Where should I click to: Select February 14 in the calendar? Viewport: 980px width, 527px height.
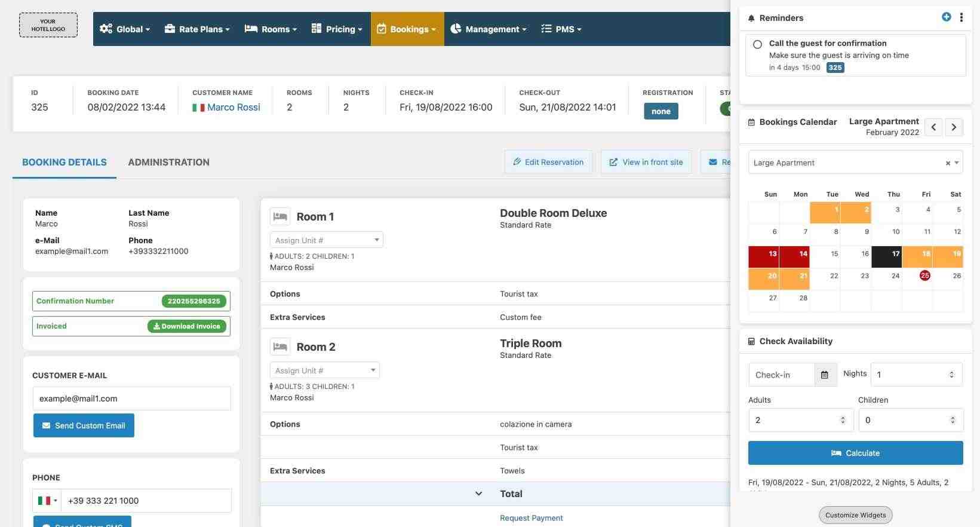tap(795, 257)
